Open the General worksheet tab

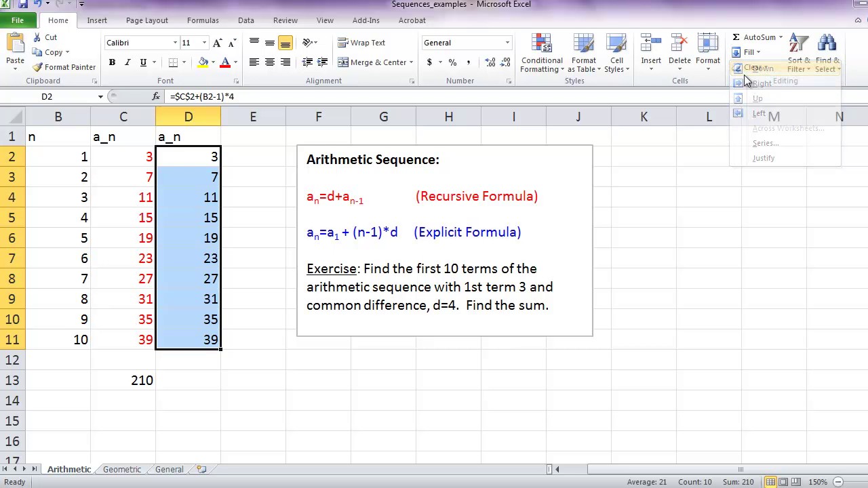(170, 469)
